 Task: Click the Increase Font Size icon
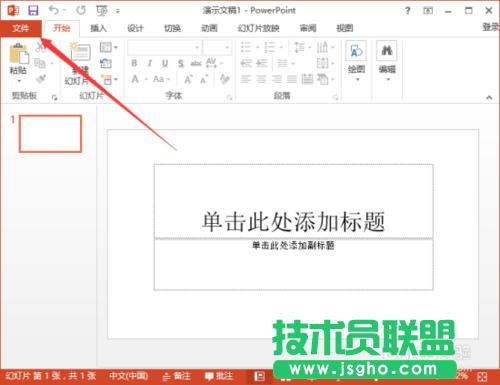pyautogui.click(x=188, y=79)
